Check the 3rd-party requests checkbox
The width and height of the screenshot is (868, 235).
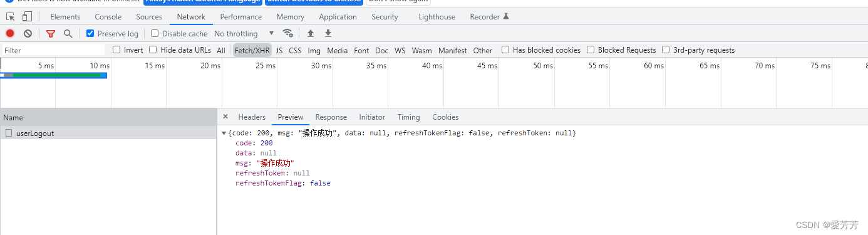pos(666,50)
